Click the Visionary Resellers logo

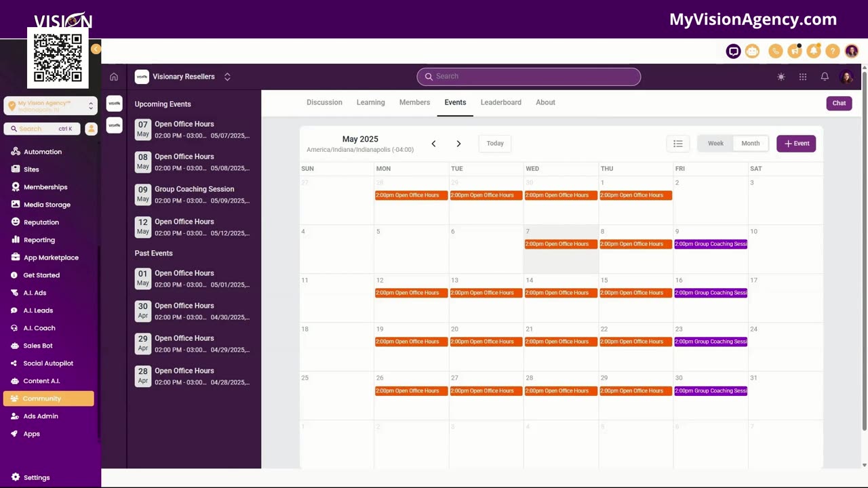click(142, 77)
